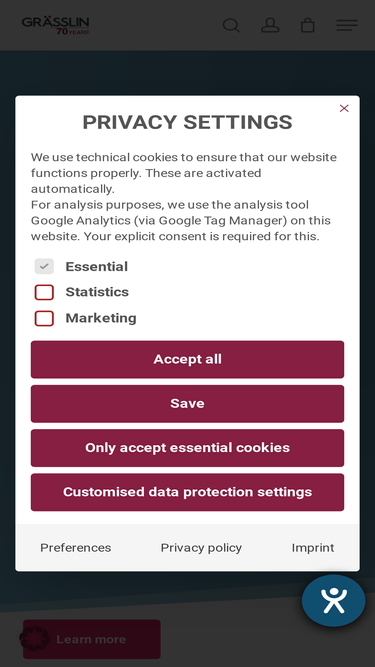The width and height of the screenshot is (375, 667).
Task: Open the user account icon
Action: [270, 26]
